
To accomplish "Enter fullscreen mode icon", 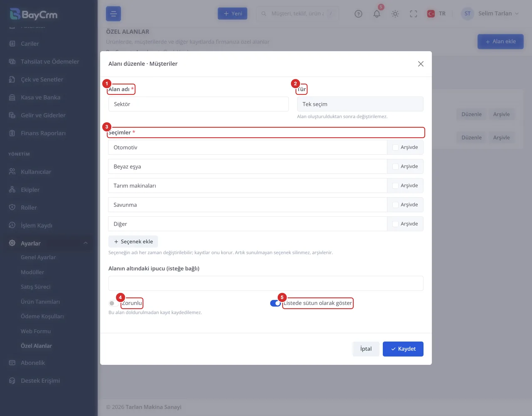I will 414,14.
